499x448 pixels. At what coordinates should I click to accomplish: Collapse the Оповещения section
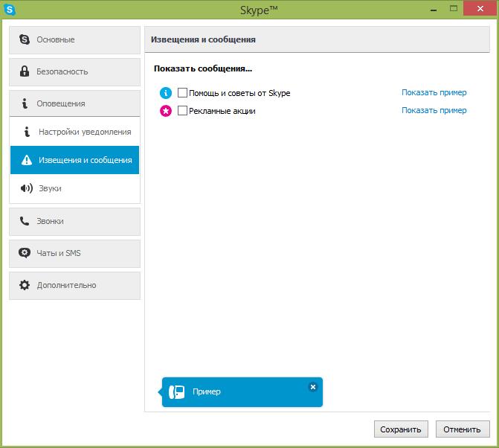[74, 103]
